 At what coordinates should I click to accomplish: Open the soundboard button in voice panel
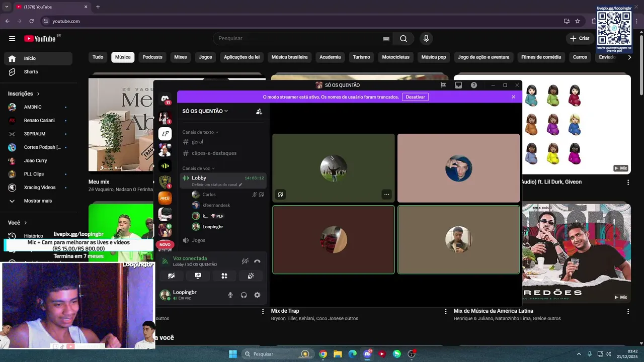click(251, 276)
